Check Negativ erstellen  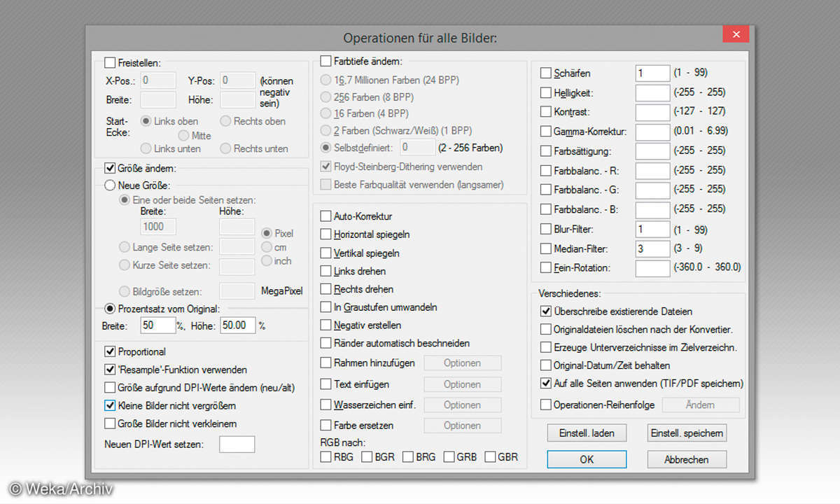325,325
